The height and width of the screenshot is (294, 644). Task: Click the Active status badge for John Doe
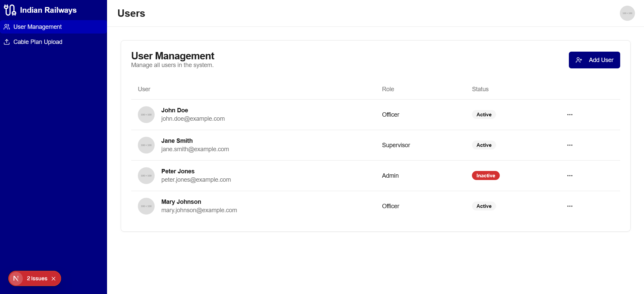tap(484, 115)
